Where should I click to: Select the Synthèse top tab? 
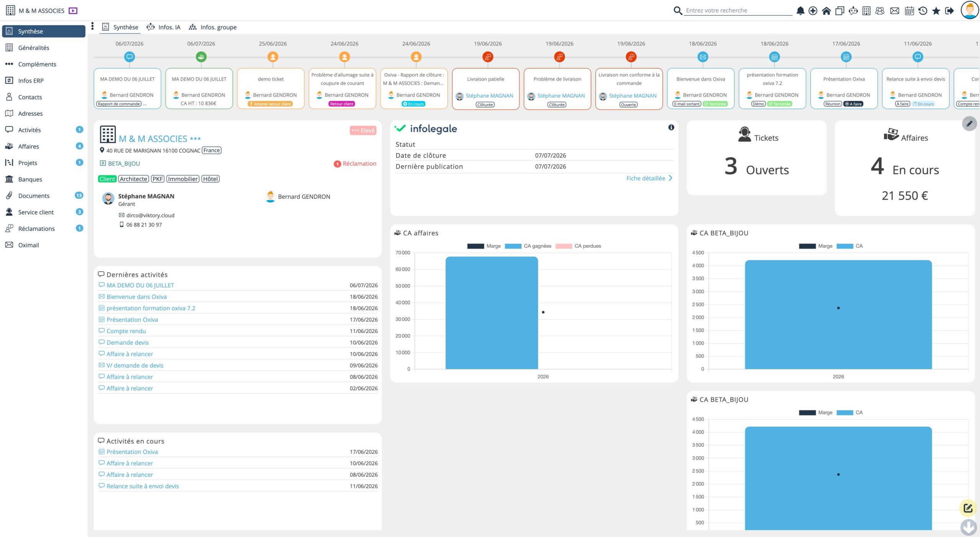(x=120, y=27)
